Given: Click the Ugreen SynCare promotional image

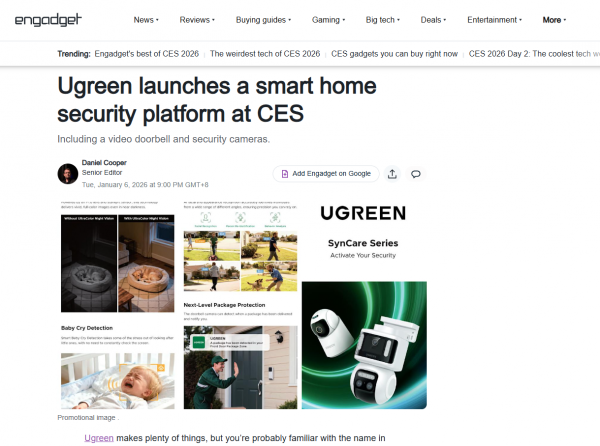Looking at the screenshot, I should click(242, 304).
